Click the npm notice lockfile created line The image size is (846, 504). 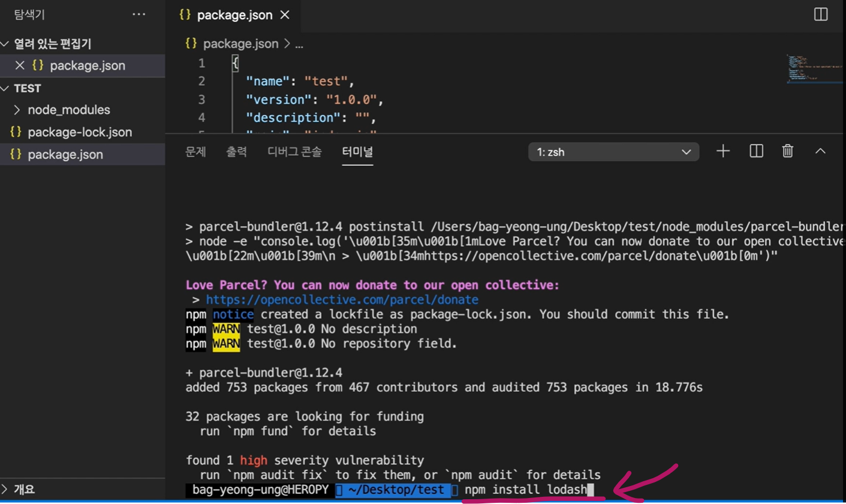coord(457,314)
